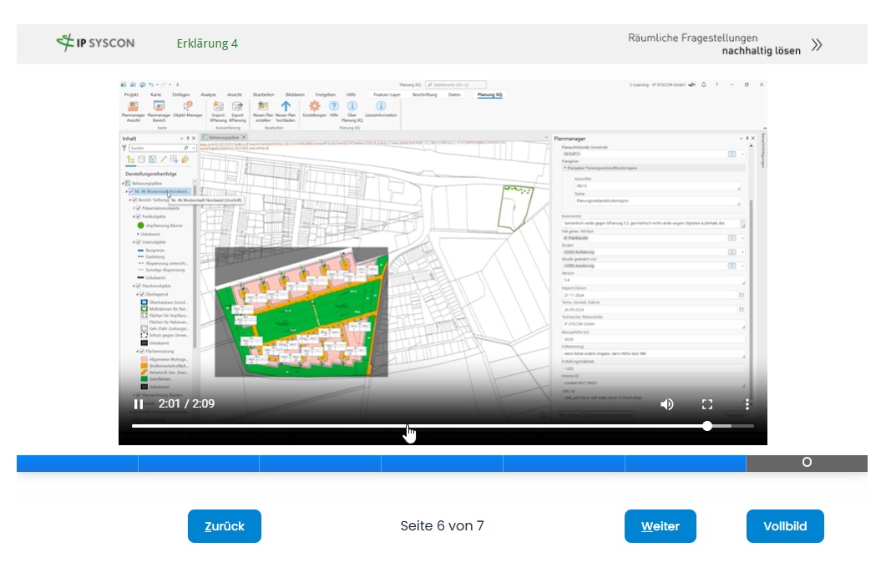Viewport: 891px width, 588px height.
Task: Click the Zurück button
Action: tap(225, 526)
